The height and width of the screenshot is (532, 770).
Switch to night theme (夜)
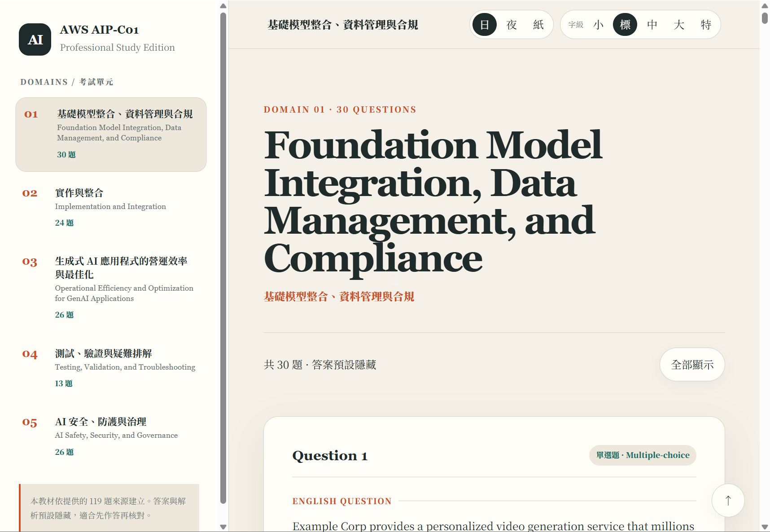(512, 25)
